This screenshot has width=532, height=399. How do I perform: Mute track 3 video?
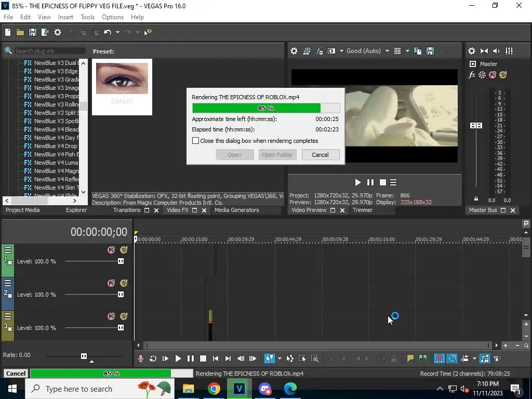point(111,316)
